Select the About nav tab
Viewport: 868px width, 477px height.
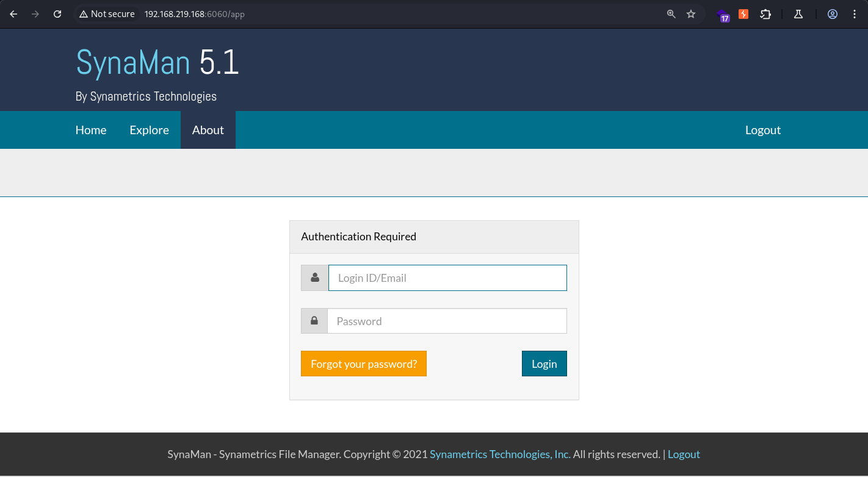(x=208, y=130)
